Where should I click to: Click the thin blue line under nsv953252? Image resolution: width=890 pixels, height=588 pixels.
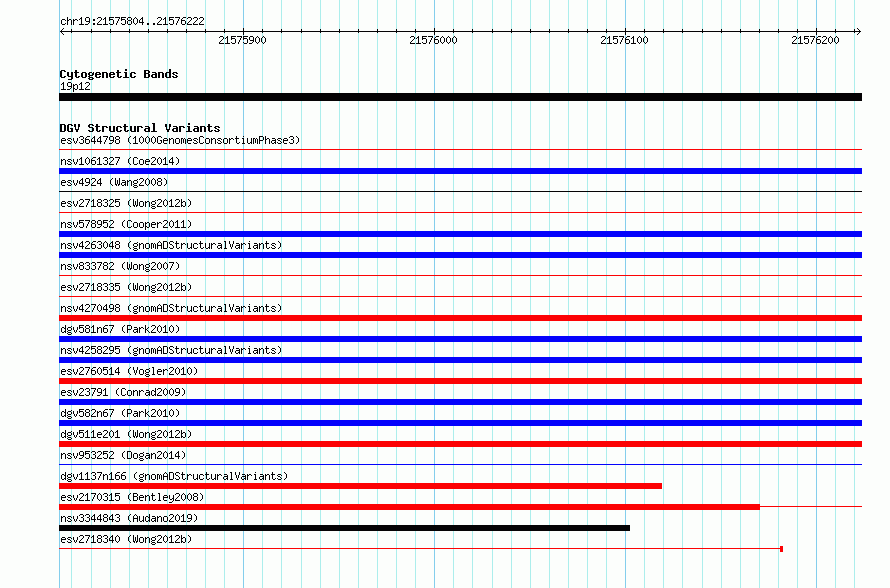[460, 465]
